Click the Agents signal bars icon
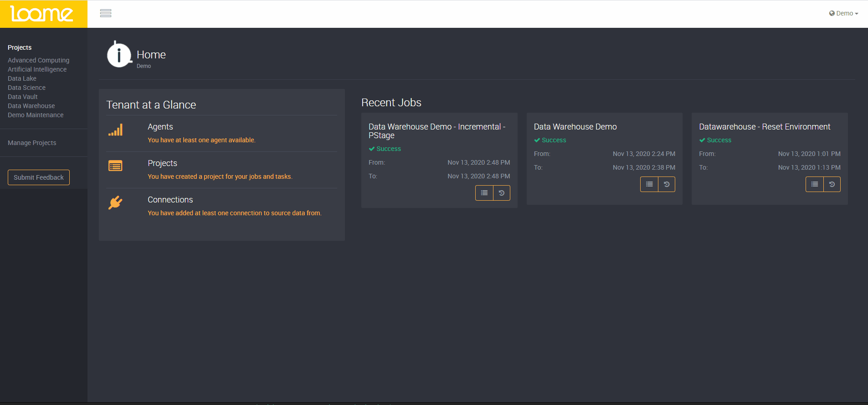This screenshot has width=868, height=405. [x=115, y=130]
